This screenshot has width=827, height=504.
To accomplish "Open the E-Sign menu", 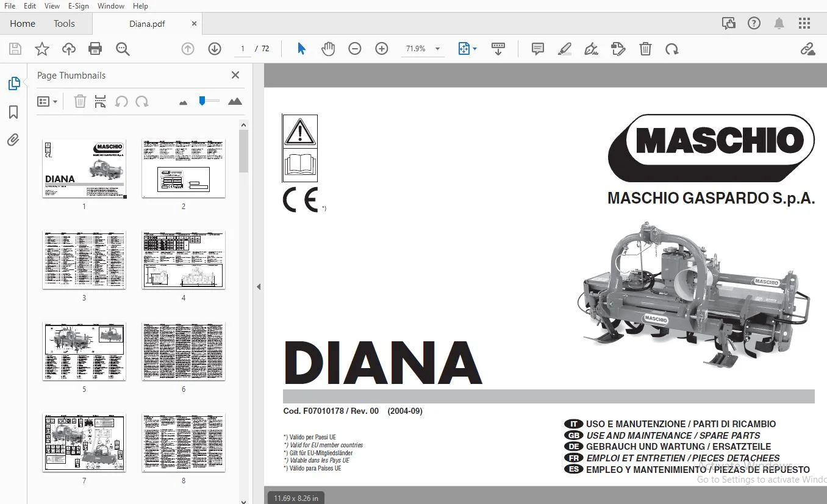I will 79,6.
